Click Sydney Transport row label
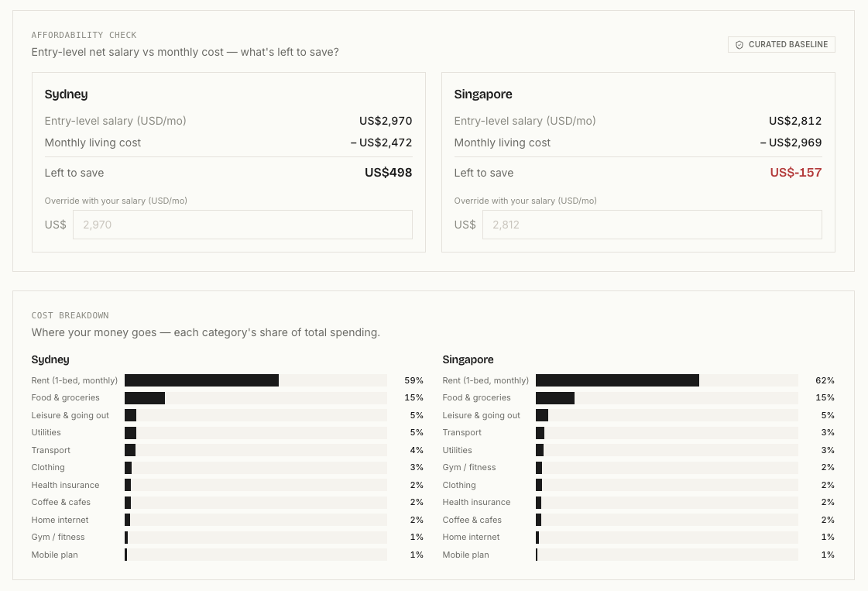 (x=51, y=450)
